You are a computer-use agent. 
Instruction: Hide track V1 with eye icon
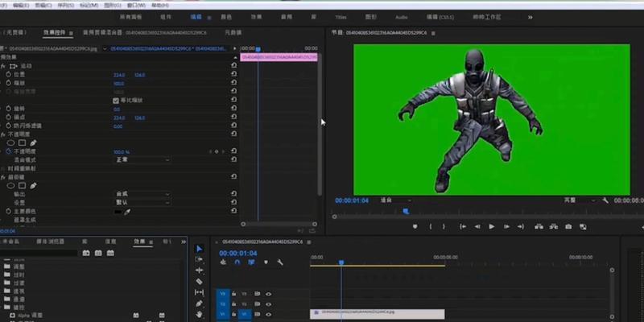(x=268, y=314)
